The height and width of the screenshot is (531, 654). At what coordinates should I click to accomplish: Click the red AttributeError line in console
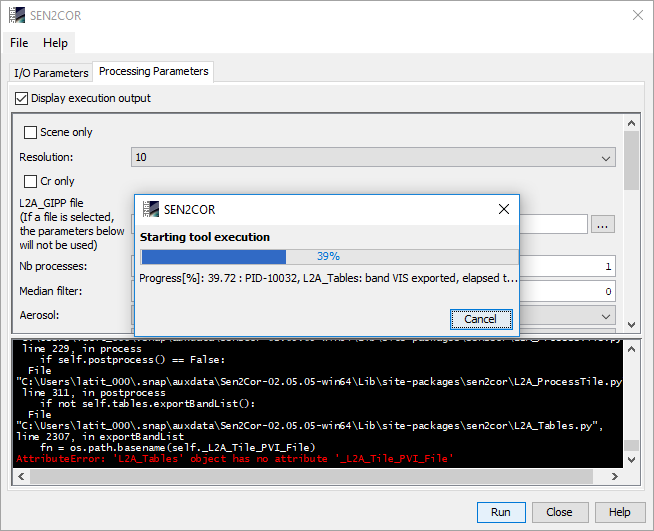pos(235,459)
